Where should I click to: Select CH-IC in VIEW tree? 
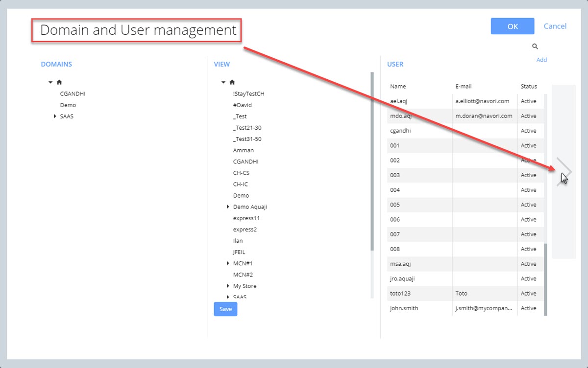click(x=241, y=184)
